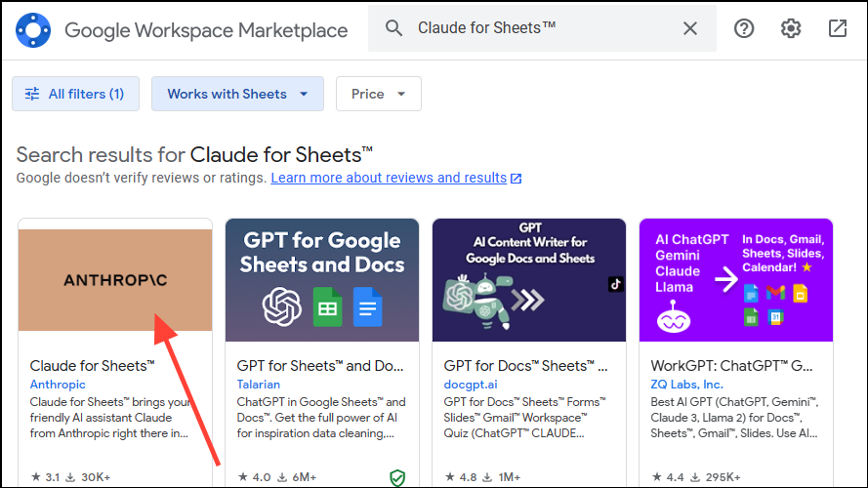Expand the Price dropdown
The width and height of the screenshot is (868, 488).
[379, 94]
